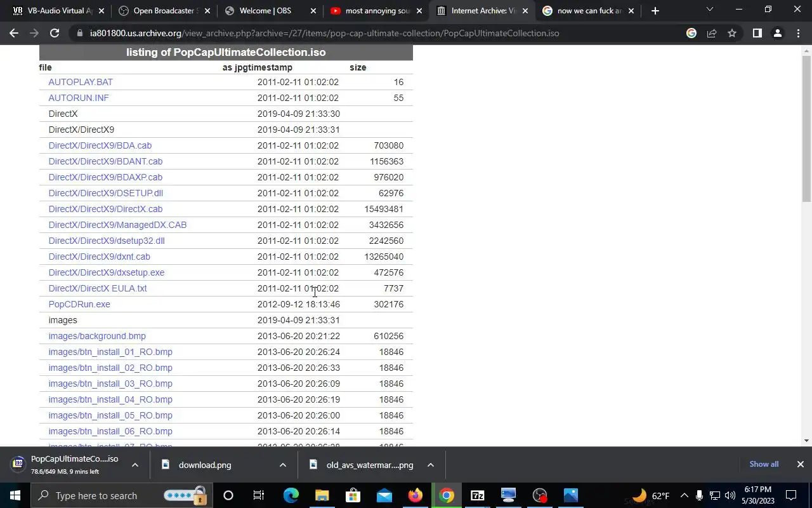The width and height of the screenshot is (812, 508).
Task: Open the download.png file from downloads bar
Action: coord(205,465)
